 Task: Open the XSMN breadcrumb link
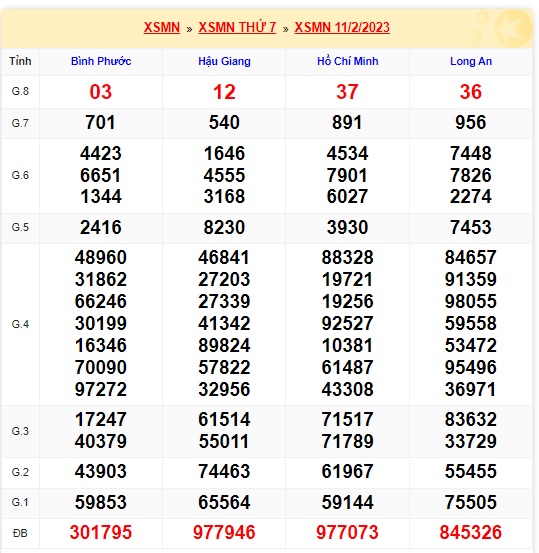tap(162, 28)
